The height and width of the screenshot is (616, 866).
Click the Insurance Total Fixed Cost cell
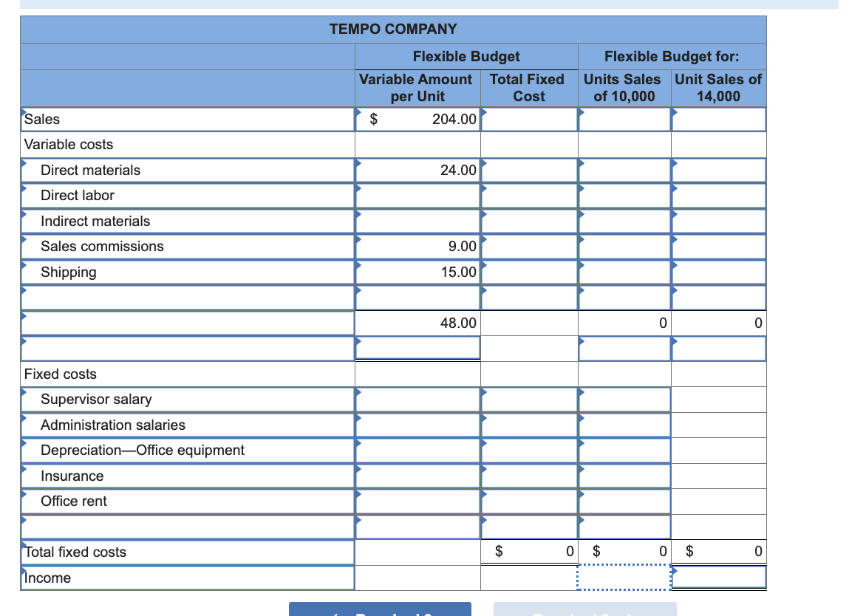529,476
